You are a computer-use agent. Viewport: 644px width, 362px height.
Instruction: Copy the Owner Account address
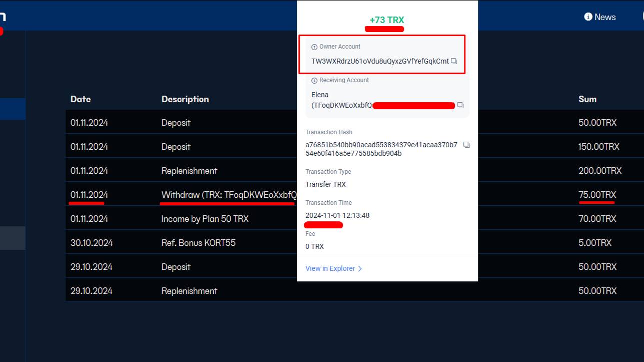coord(454,61)
